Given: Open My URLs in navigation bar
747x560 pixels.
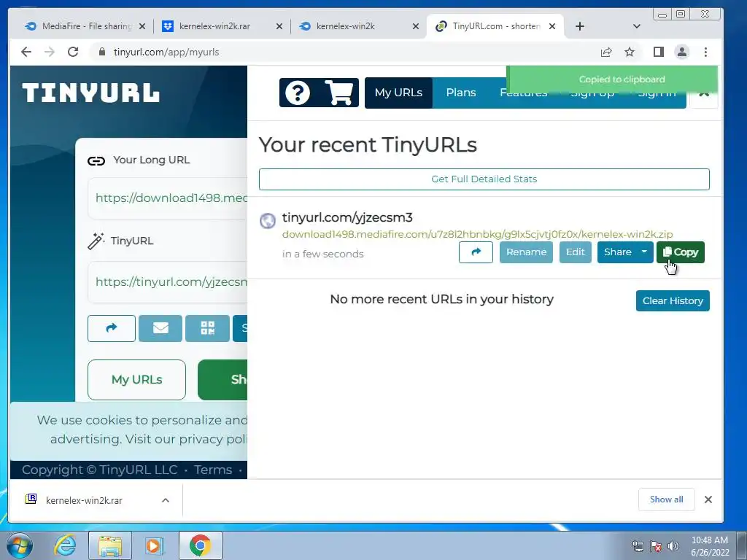Looking at the screenshot, I should (x=398, y=93).
